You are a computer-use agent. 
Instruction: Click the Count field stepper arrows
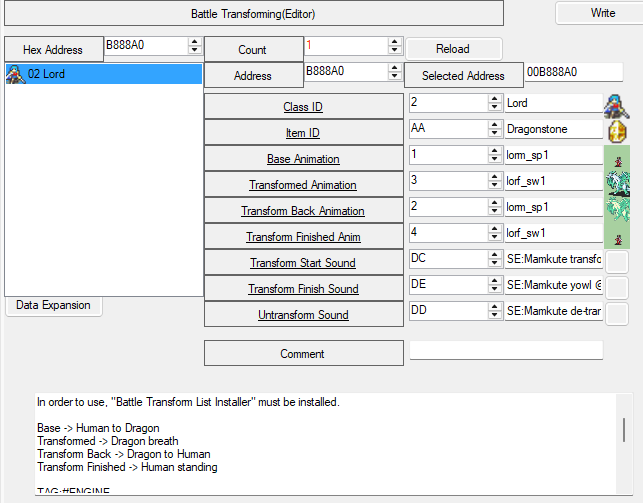click(394, 46)
